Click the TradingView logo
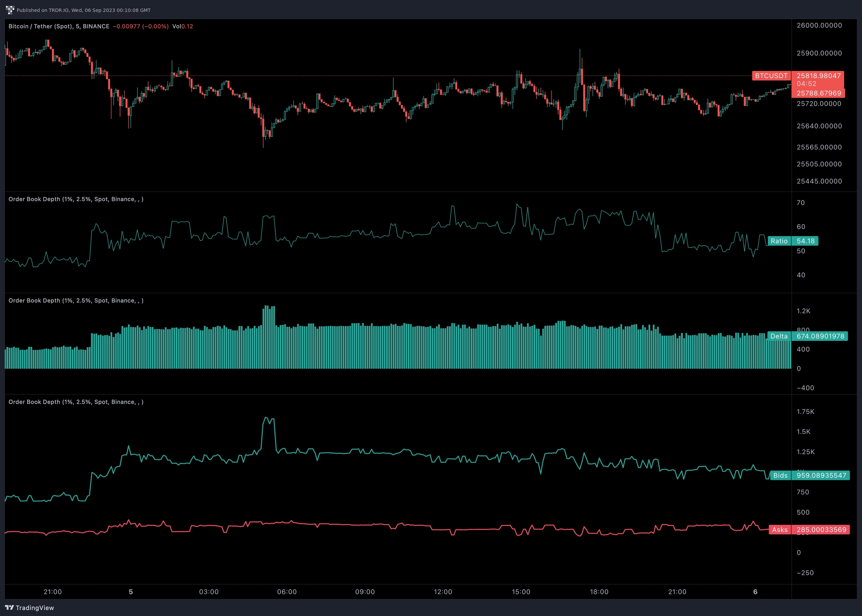 click(30, 608)
